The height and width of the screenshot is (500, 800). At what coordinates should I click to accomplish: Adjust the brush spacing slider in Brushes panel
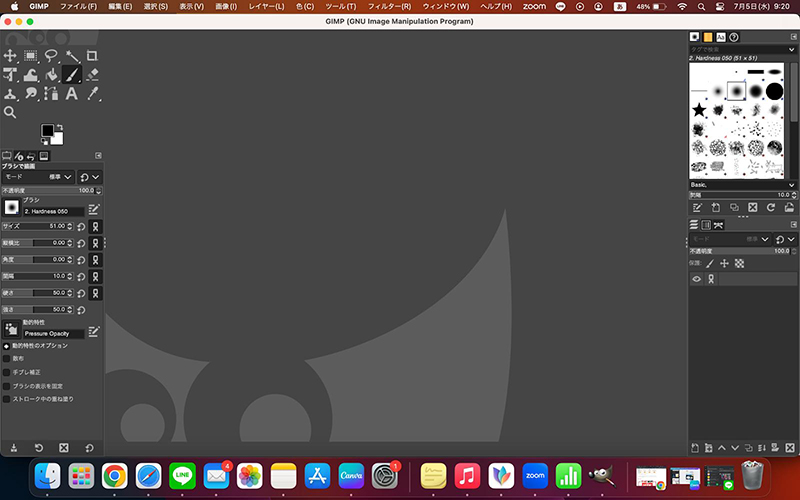[x=743, y=195]
